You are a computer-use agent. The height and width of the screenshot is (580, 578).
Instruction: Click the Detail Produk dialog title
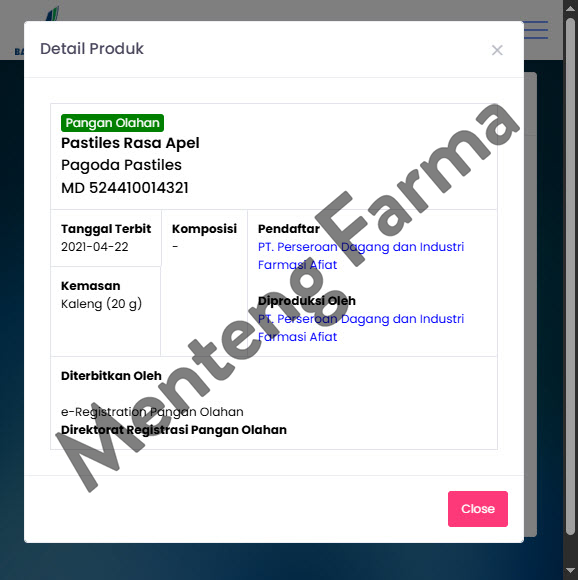pyautogui.click(x=92, y=49)
